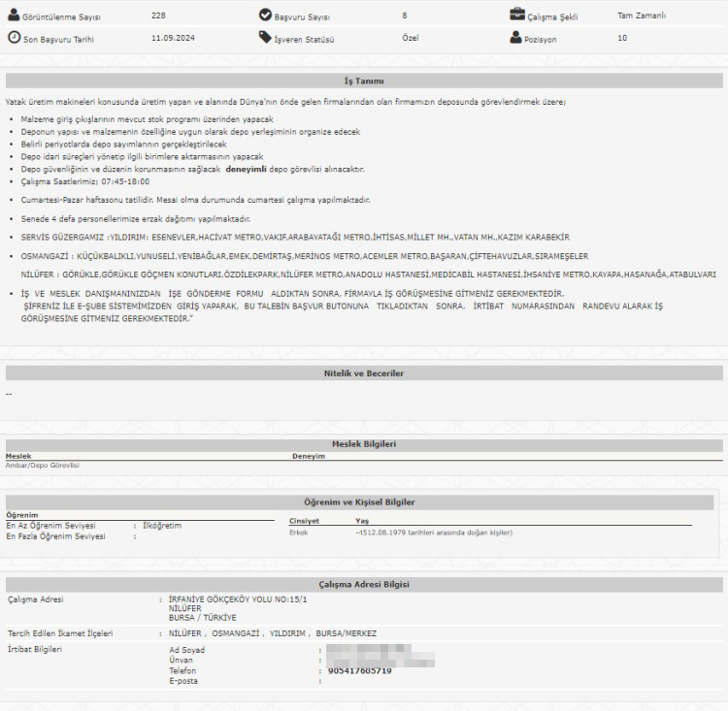The image size is (728, 711).
Task: Click the Deneyim column heading
Action: [308, 455]
